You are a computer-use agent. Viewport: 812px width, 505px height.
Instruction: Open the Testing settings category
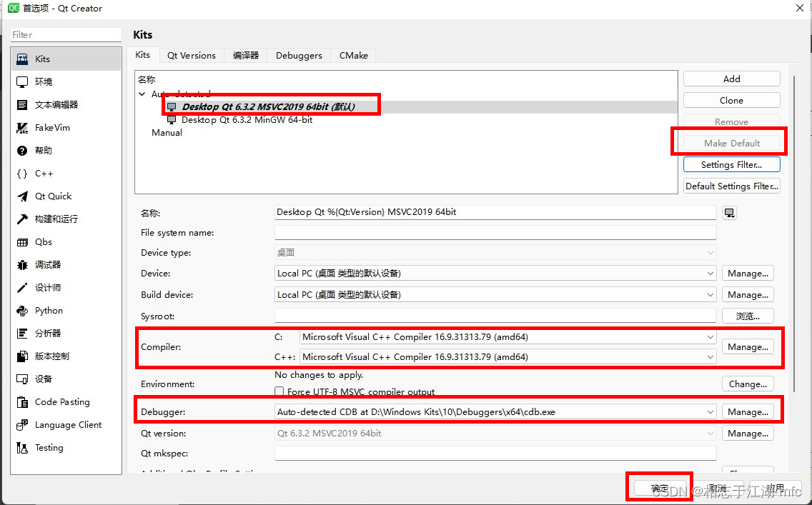click(x=66, y=448)
